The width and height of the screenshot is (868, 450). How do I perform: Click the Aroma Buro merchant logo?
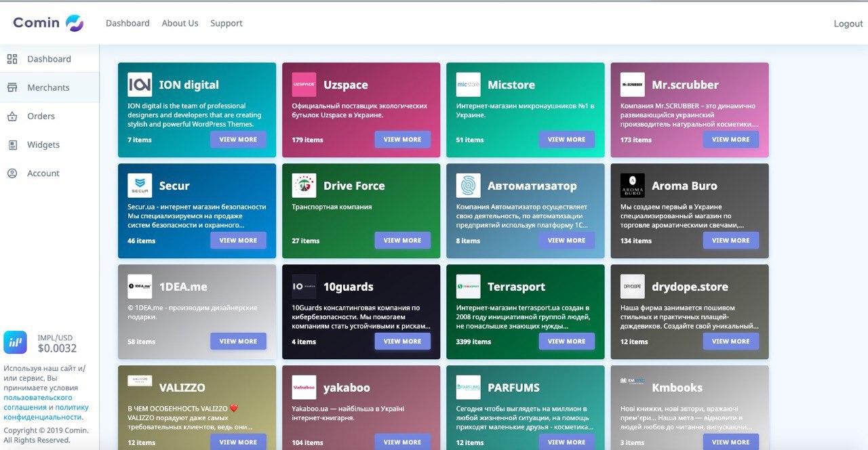pos(633,186)
